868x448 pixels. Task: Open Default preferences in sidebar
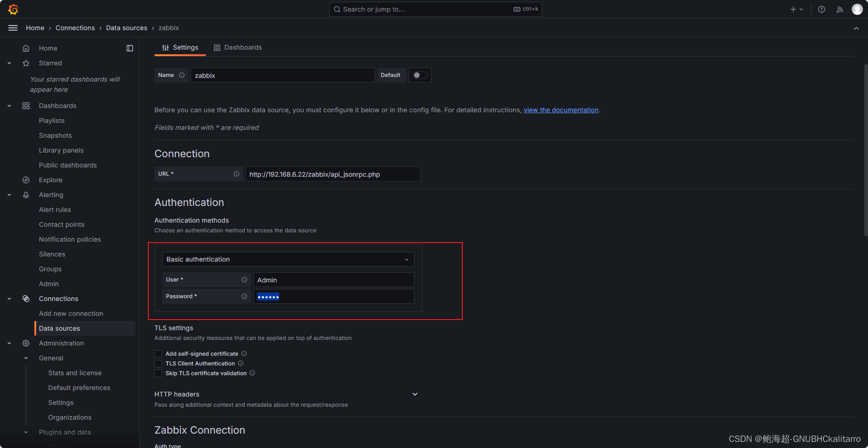[x=79, y=388]
